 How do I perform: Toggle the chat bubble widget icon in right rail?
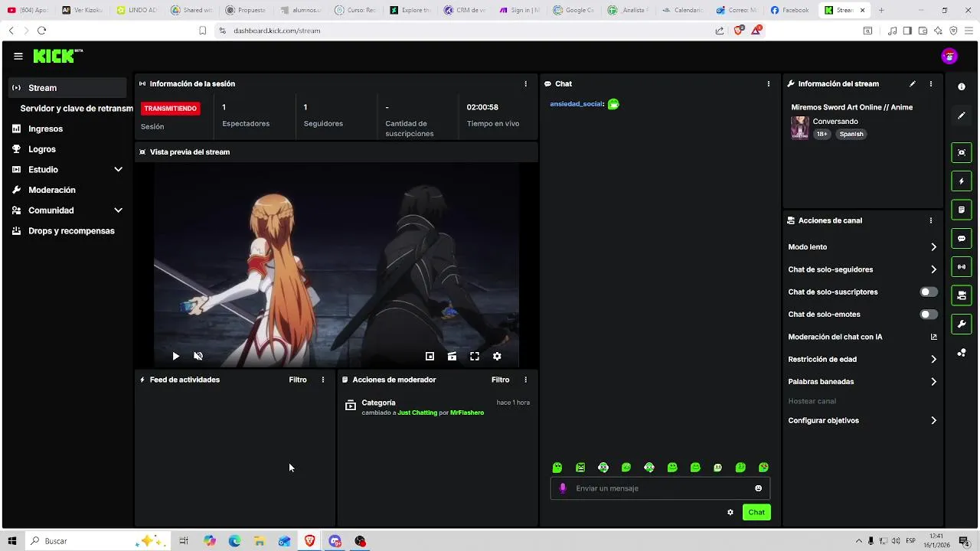[962, 239]
